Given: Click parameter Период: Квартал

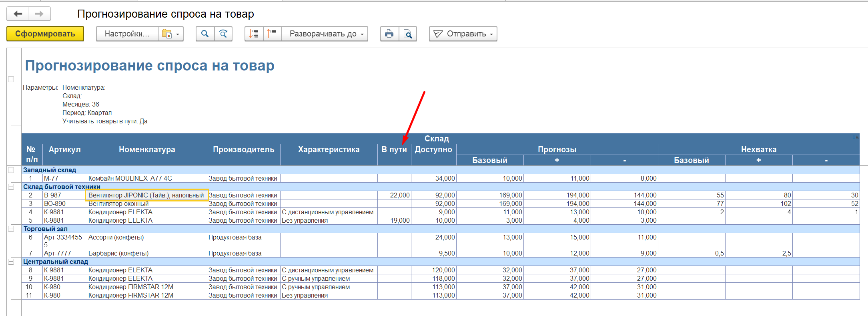Looking at the screenshot, I should [x=87, y=113].
